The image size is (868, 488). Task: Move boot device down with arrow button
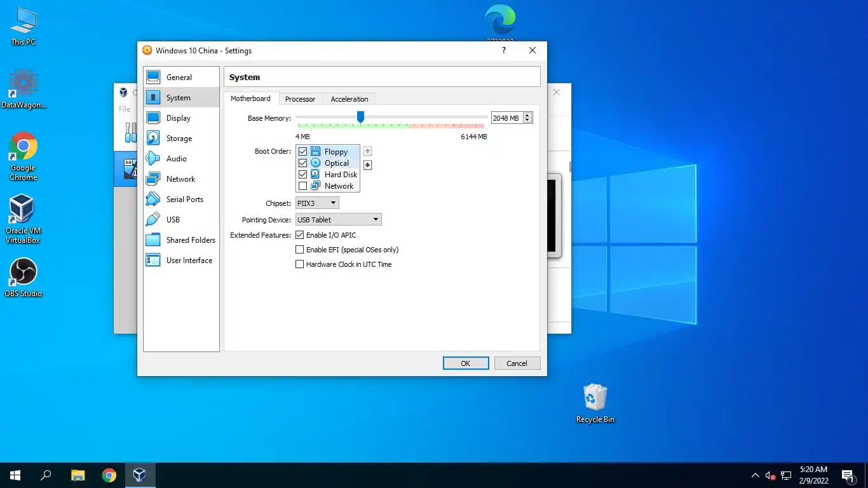[x=367, y=165]
